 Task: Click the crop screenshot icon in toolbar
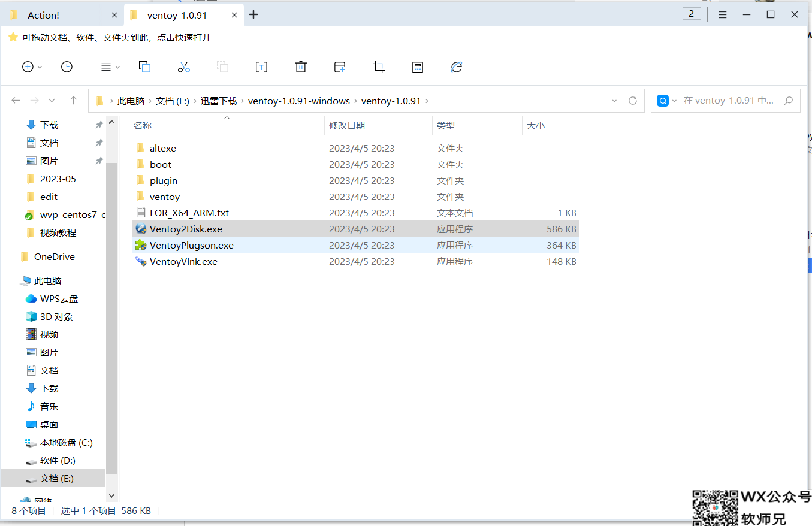click(x=378, y=67)
